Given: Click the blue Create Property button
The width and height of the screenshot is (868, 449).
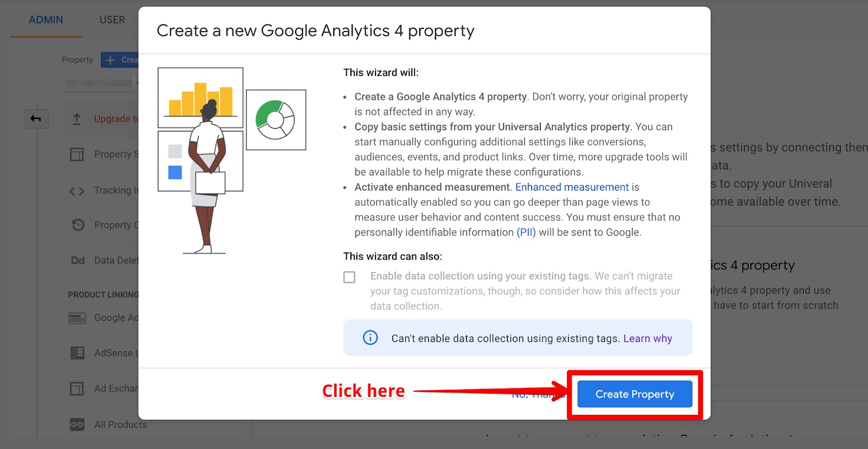Looking at the screenshot, I should pos(634,394).
